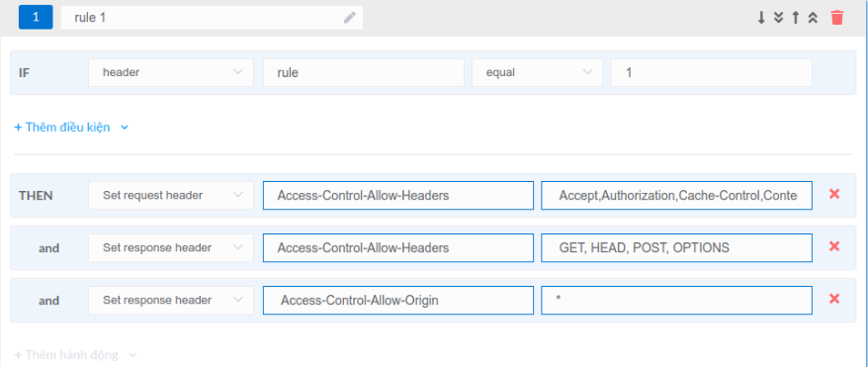Open the Set request header action dropdown

pos(171,196)
